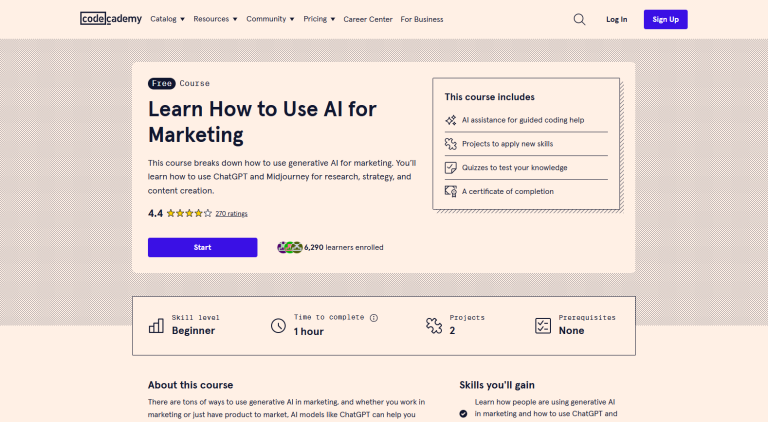Click 'Projects to apply new skills' text
The height and width of the screenshot is (422, 768).
(507, 144)
